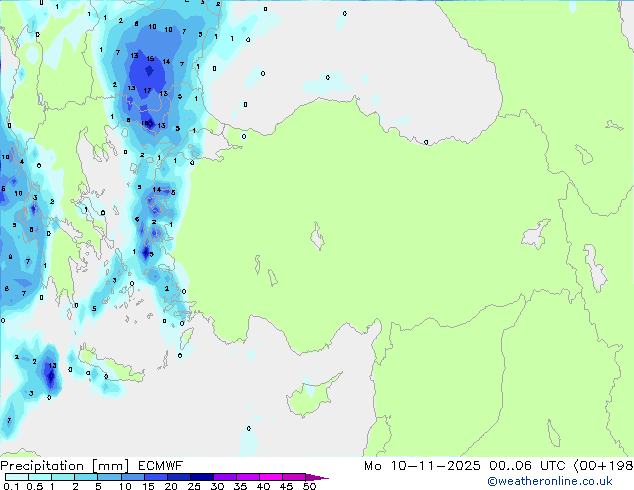Pick the legend swatch between 20 and 25
This screenshot has height=490, width=634.
(x=178, y=477)
